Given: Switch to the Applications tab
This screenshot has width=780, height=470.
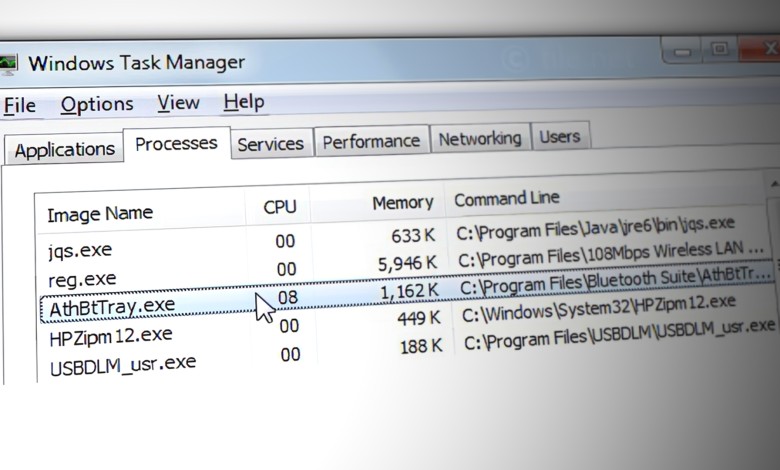Looking at the screenshot, I should [64, 149].
